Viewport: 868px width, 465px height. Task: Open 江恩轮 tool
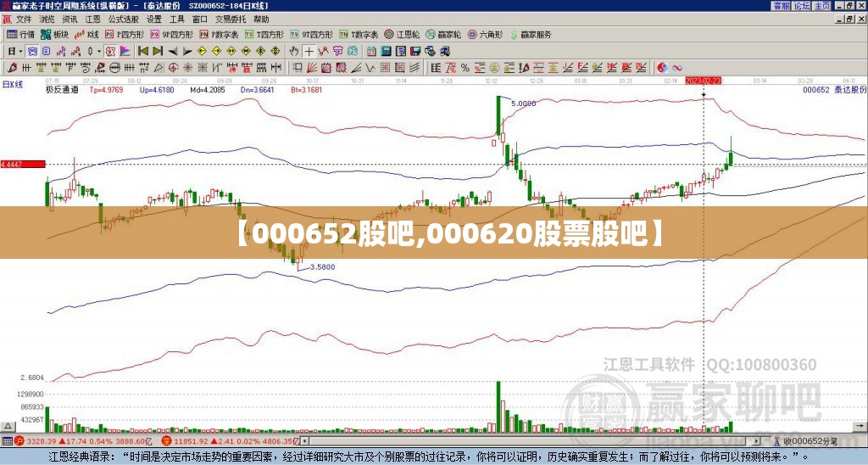[x=402, y=34]
